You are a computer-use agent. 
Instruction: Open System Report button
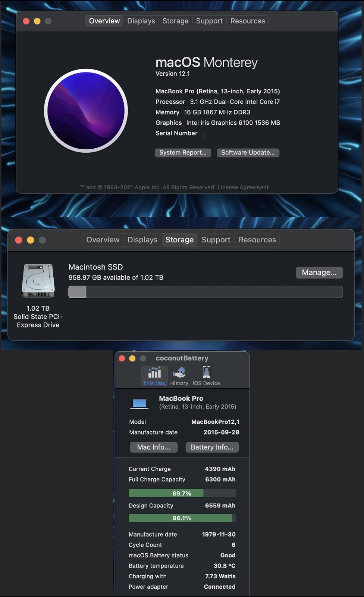(183, 153)
